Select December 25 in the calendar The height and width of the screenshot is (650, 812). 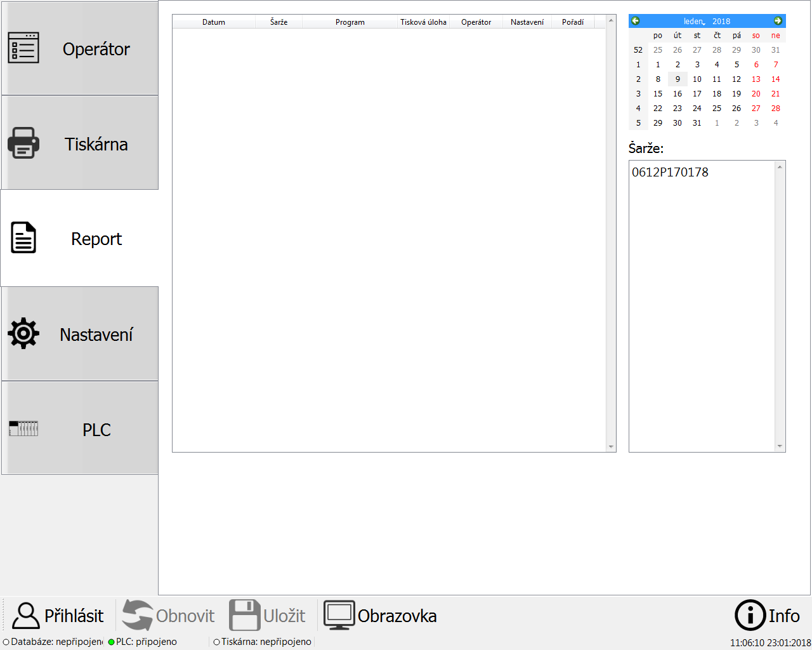pos(658,50)
